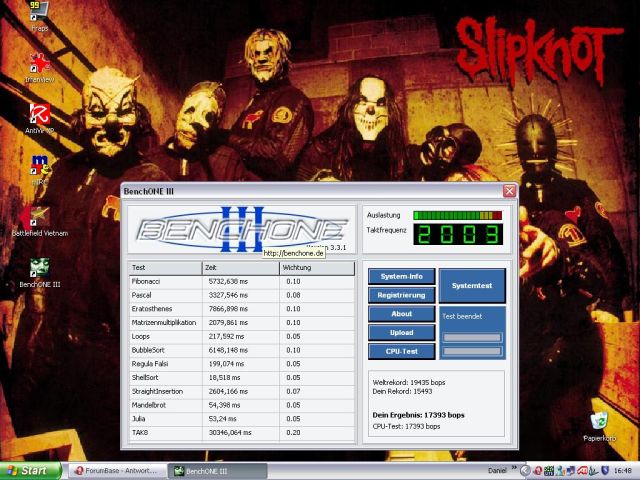Click the Auslastung load meter bar
The height and width of the screenshot is (480, 640).
pyautogui.click(x=457, y=215)
